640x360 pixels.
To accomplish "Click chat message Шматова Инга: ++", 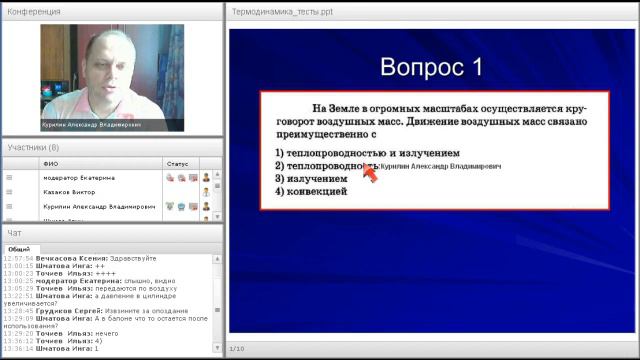I will pyautogui.click(x=54, y=266).
